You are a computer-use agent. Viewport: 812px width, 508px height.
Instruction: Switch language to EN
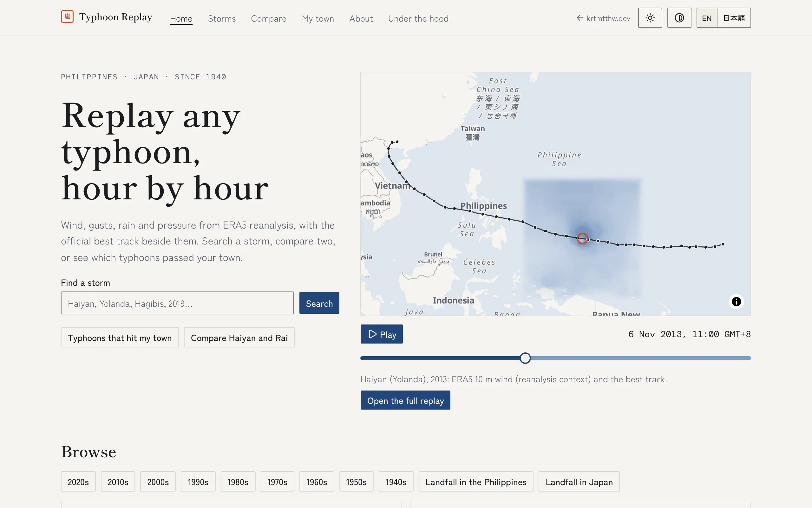pyautogui.click(x=707, y=18)
